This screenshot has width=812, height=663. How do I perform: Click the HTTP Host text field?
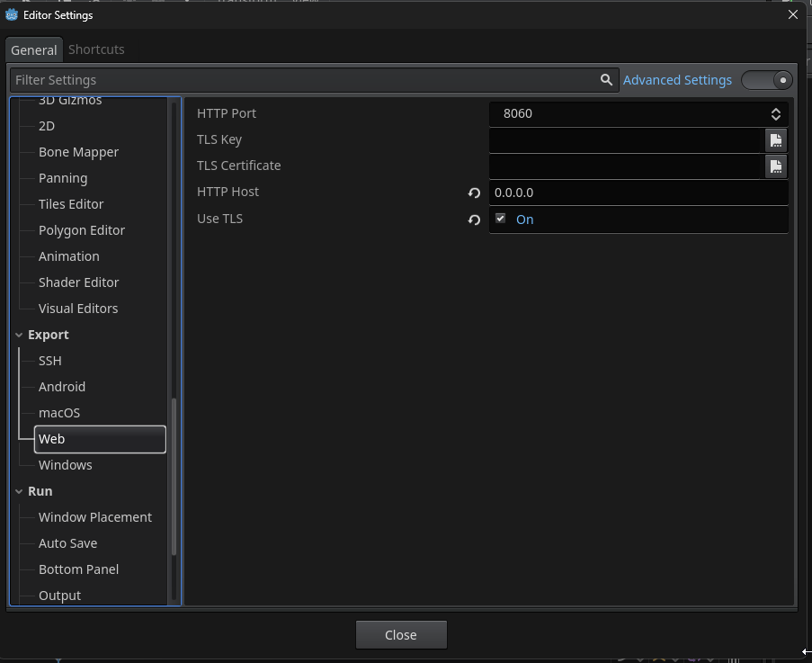[x=638, y=193]
